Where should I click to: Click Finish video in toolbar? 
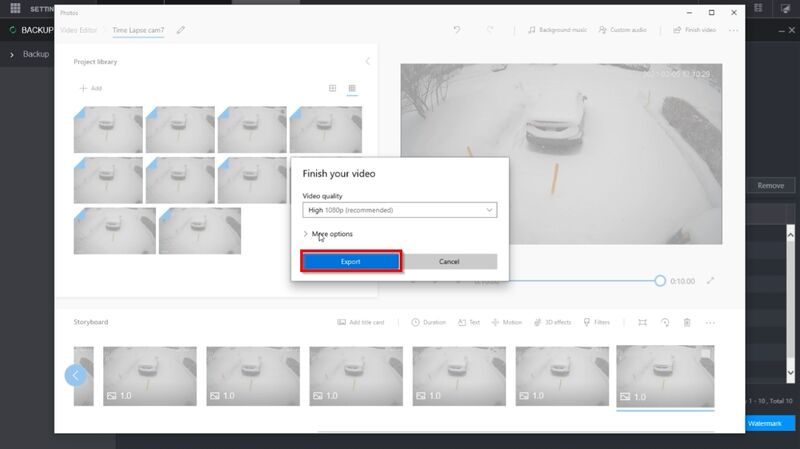[694, 30]
